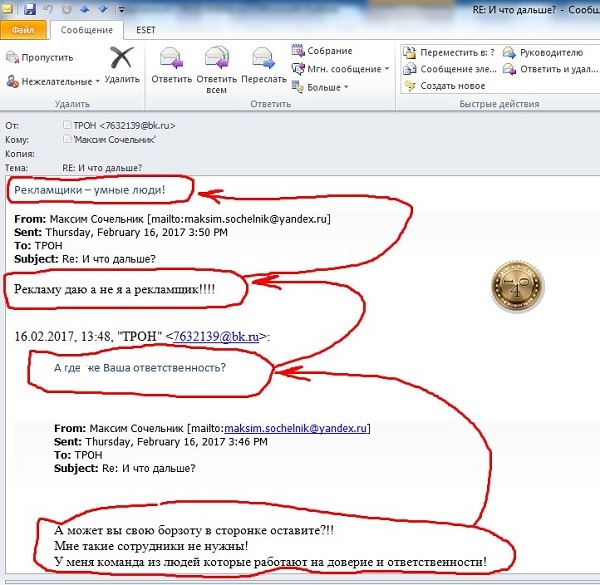Open the Нежелательные junk dropdown
Screen dimensions: 600x585
[x=53, y=81]
